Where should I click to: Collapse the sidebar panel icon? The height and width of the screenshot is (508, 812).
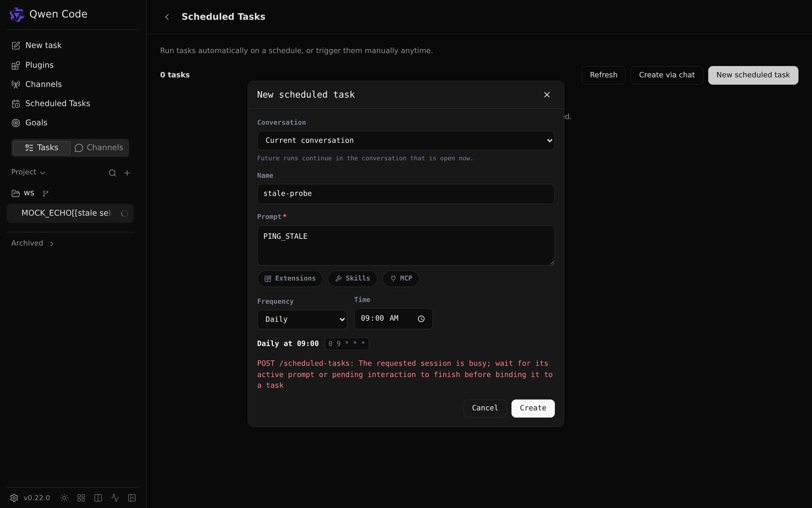point(132,498)
